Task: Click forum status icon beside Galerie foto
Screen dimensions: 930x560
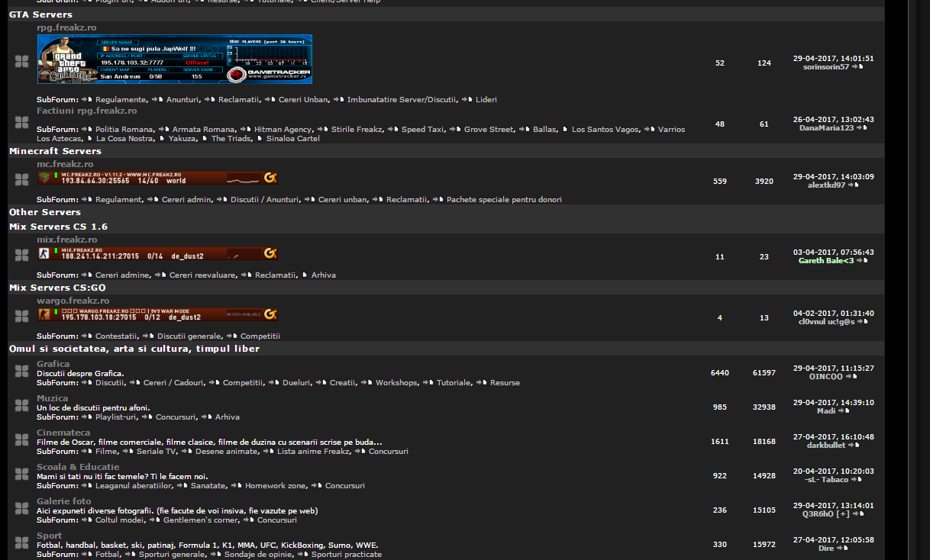Action: pyautogui.click(x=21, y=509)
